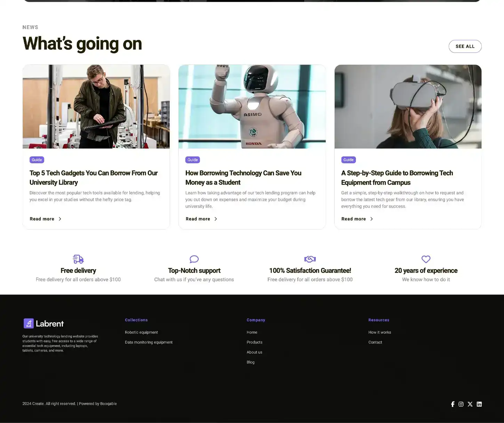Click the Satisfaction Guarantee handshake icon
Viewport: 504px width, 423px height.
[310, 259]
